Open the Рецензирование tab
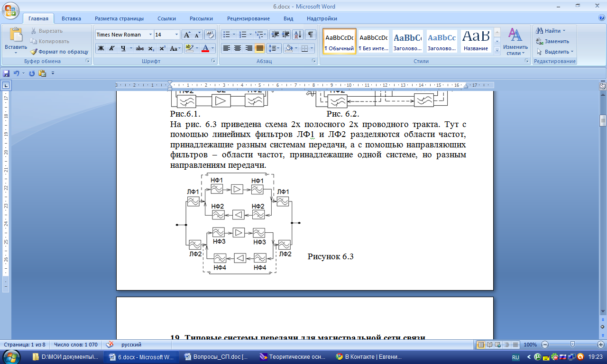 pos(248,18)
